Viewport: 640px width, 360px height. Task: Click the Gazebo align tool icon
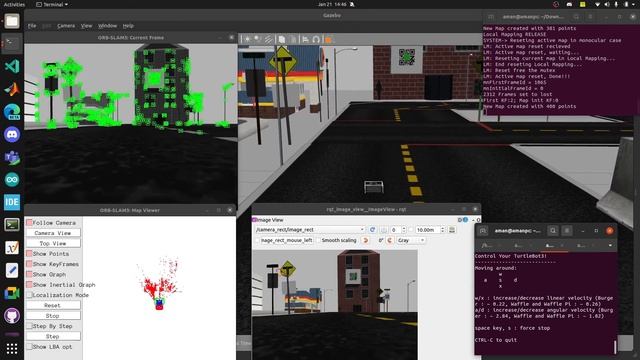click(305, 39)
